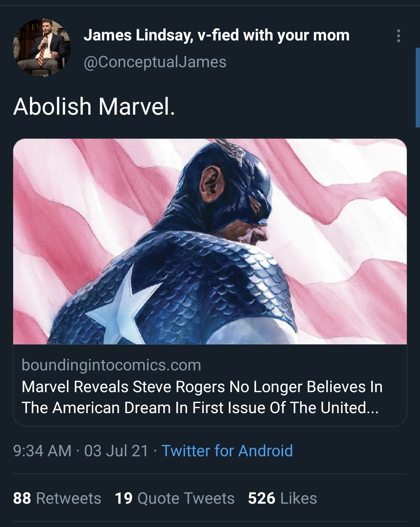Visit the boundingintocomics.com domain link
Screen dimensions: 420x527
pyautogui.click(x=111, y=365)
